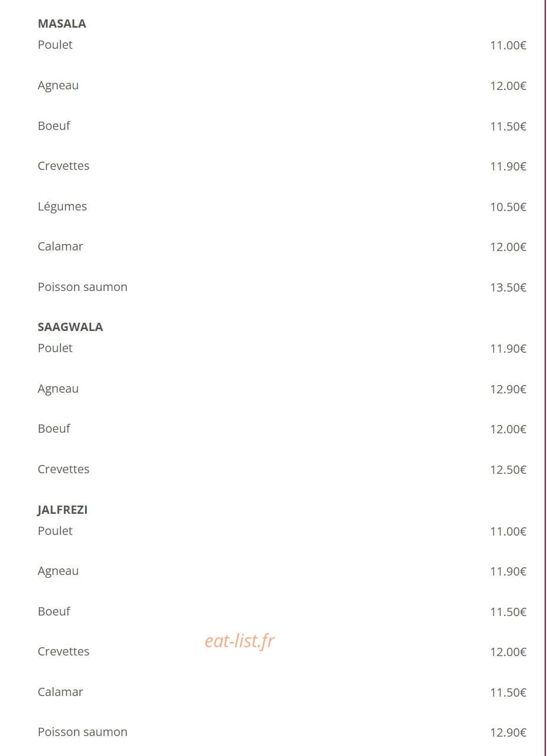Viewport: 547px width, 756px height.
Task: Select Masala Boeuf item
Action: coord(54,125)
